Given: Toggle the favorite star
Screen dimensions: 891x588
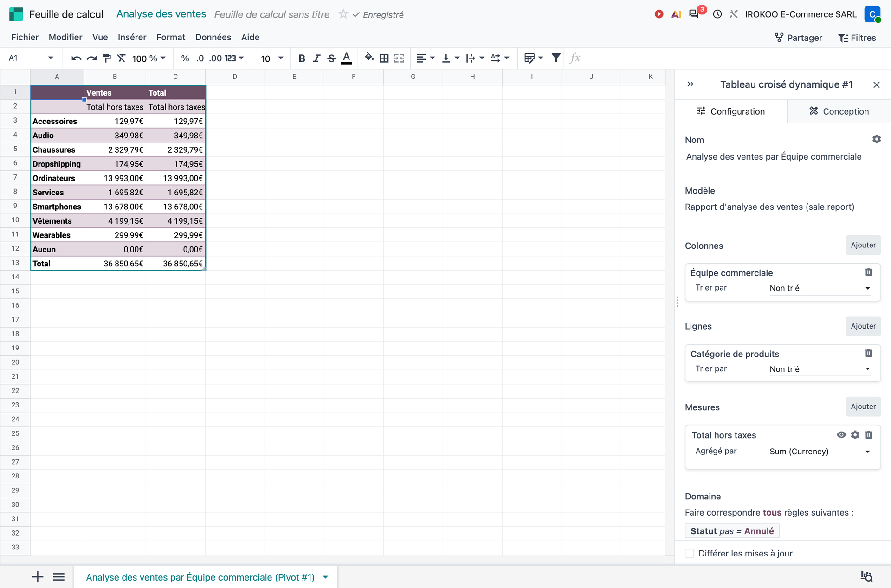Looking at the screenshot, I should pos(343,14).
